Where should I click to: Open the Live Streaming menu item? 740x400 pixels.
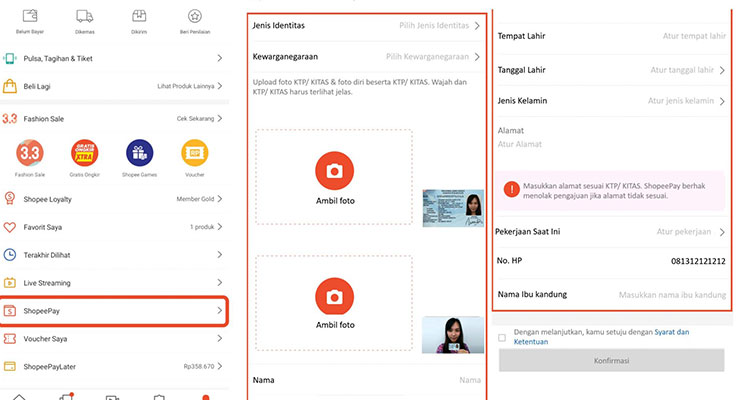[115, 283]
